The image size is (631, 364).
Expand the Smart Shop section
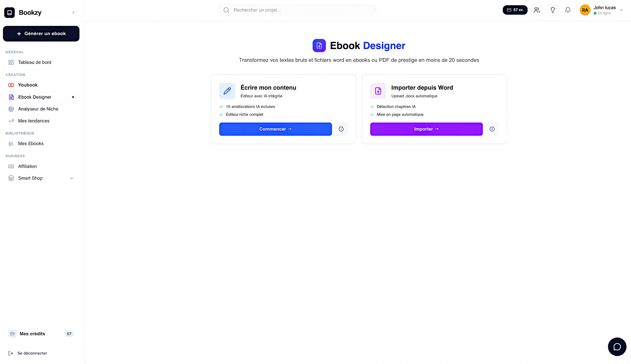[72, 178]
